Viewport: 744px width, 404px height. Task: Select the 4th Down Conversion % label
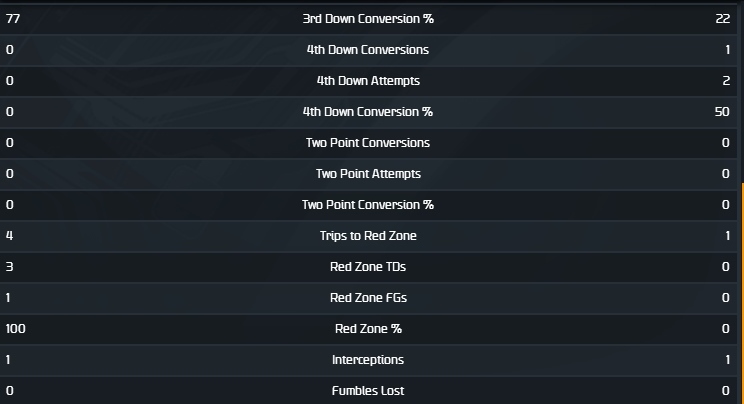[368, 112]
